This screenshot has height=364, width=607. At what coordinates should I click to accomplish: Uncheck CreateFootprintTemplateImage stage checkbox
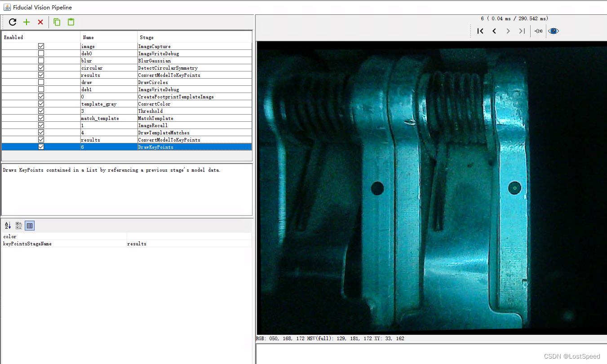[41, 97]
